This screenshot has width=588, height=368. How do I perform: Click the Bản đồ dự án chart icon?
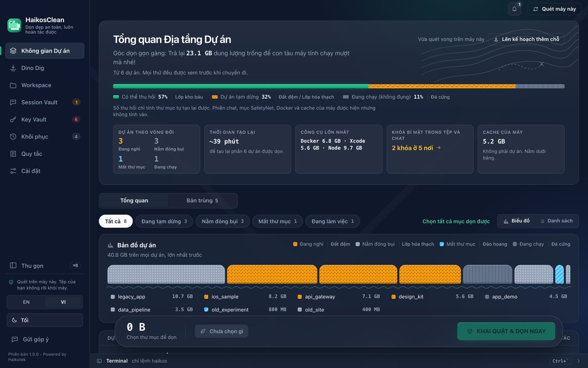[x=110, y=245]
